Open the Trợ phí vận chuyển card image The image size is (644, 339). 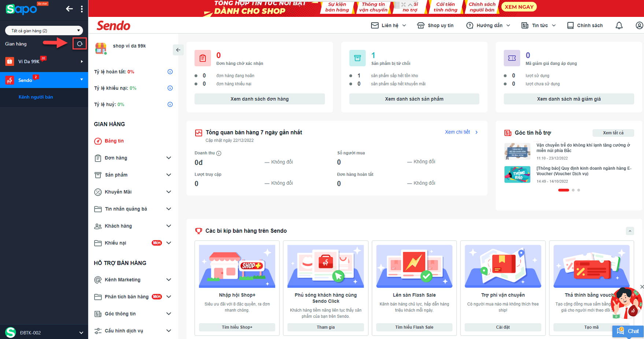click(503, 266)
